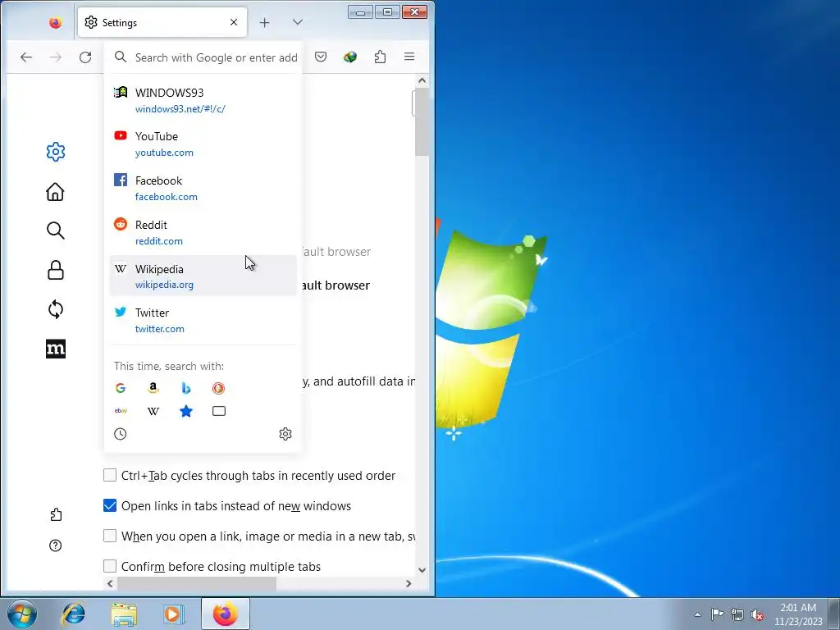This screenshot has height=630, width=840.
Task: Search this time with Wikipedia engine
Action: click(x=153, y=412)
